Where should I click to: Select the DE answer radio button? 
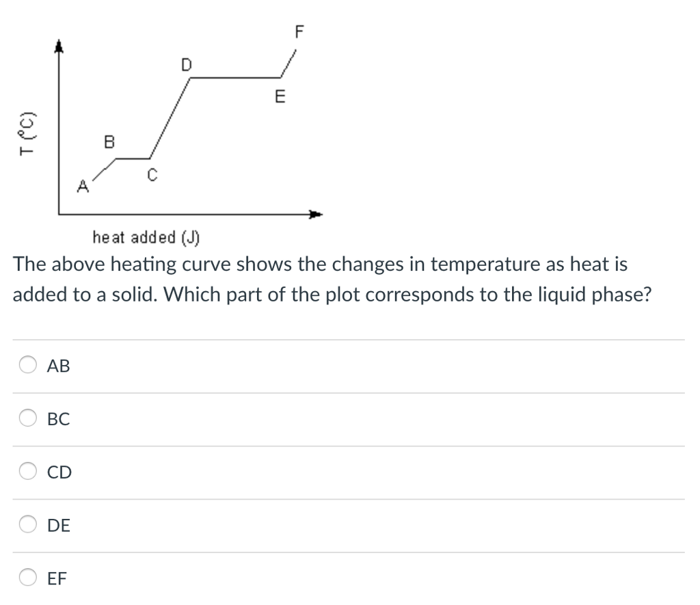(27, 524)
